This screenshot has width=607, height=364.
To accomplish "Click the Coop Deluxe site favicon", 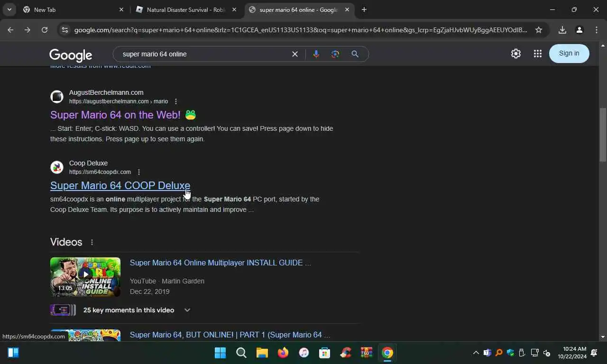I will (57, 167).
